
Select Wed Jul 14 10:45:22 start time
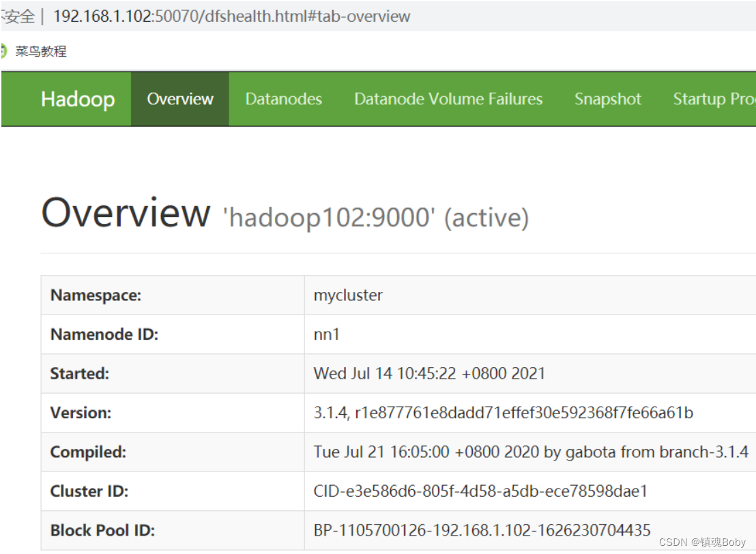click(429, 373)
